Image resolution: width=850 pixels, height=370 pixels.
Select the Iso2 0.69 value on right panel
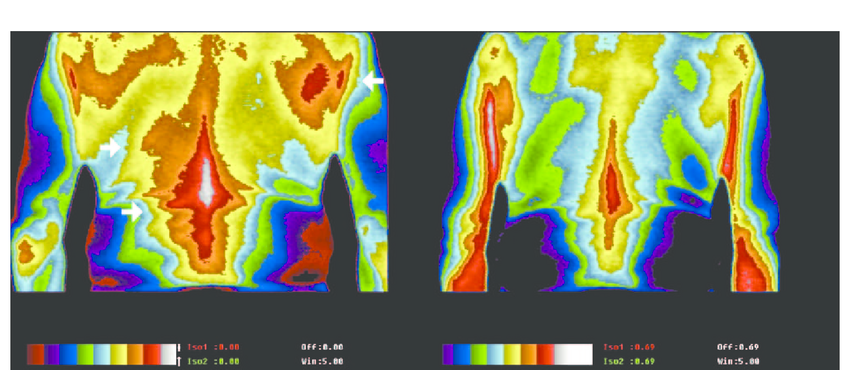click(x=629, y=361)
